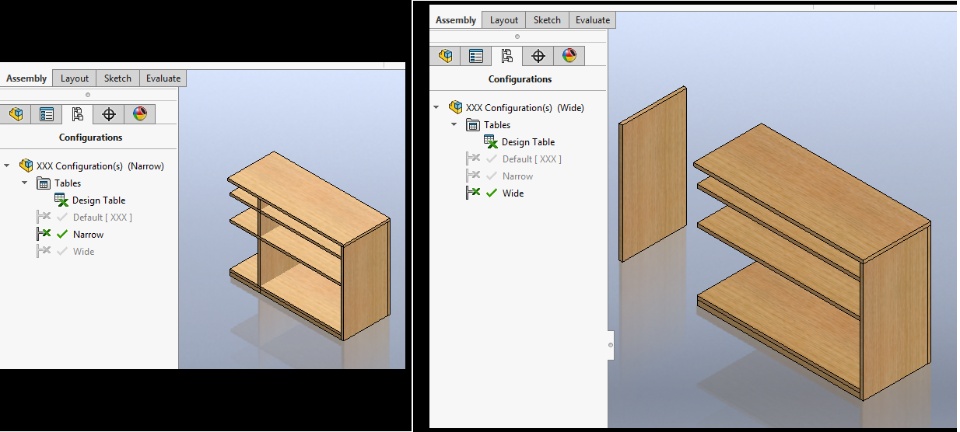Click Design Table Excel icon in left window

click(x=61, y=200)
